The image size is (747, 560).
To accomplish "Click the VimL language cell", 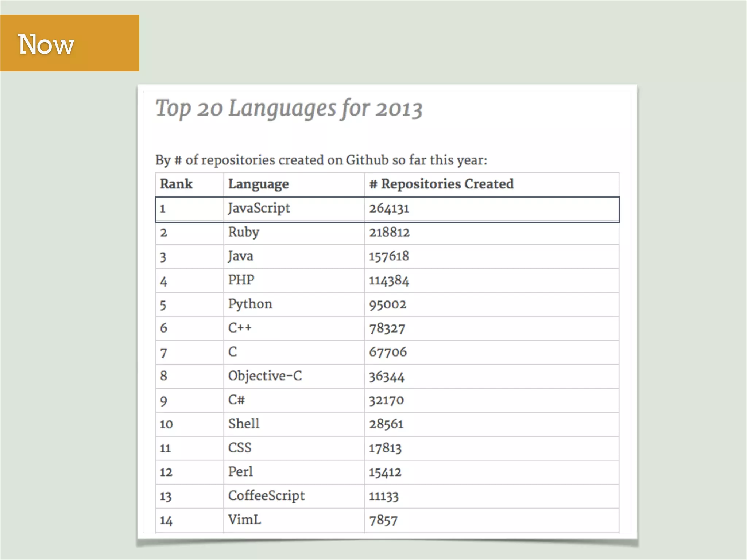I will 244,520.
